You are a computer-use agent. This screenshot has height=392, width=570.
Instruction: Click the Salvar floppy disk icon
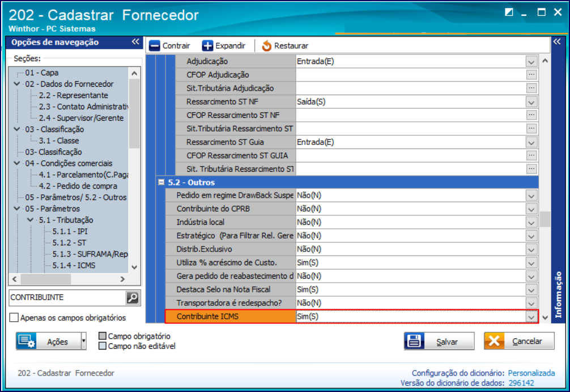[x=414, y=341]
